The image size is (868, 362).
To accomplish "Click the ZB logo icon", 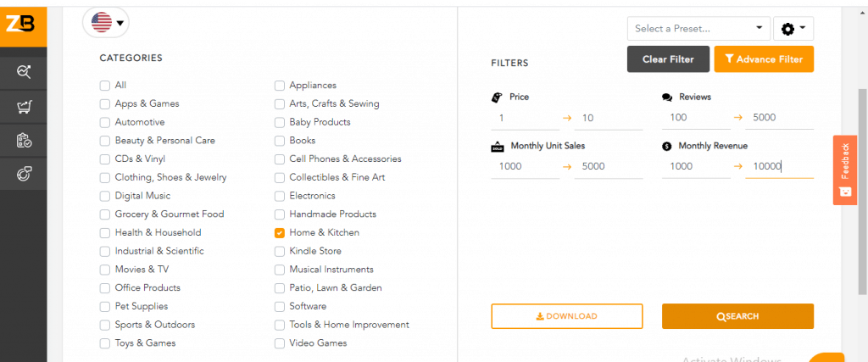I will point(20,24).
